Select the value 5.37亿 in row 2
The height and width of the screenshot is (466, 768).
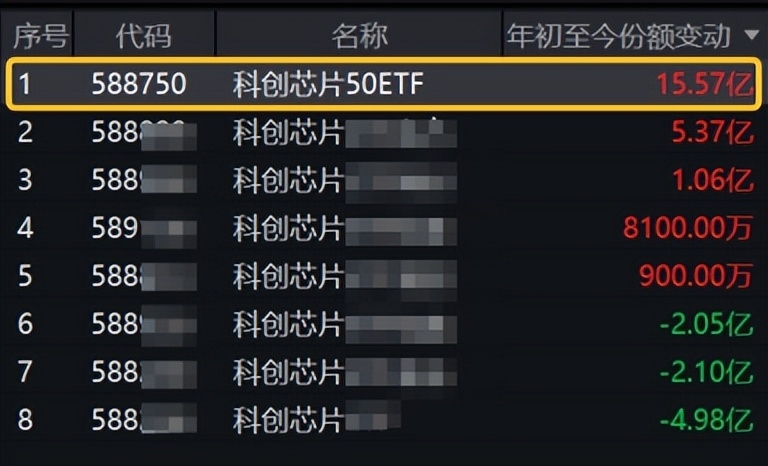(713, 132)
